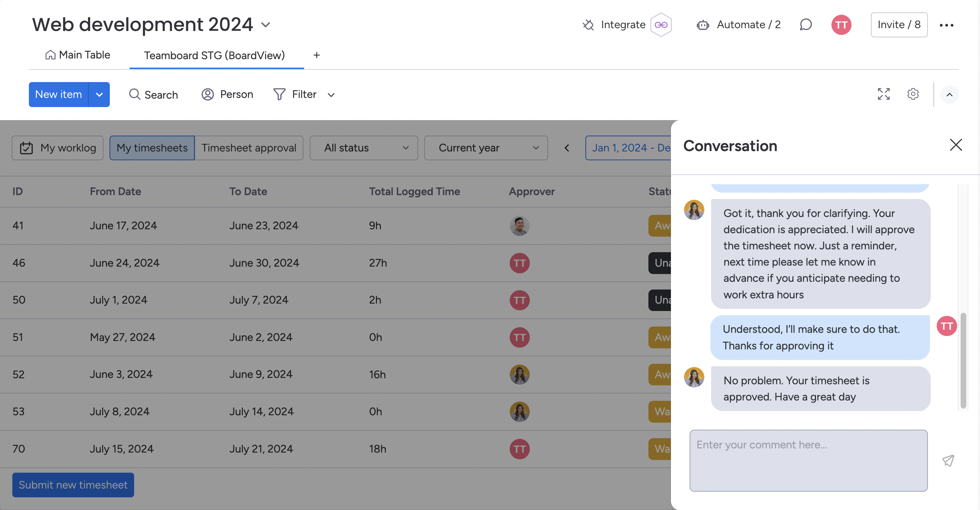Click Submit new timesheet button
Screen dimensions: 980x510
tap(73, 485)
